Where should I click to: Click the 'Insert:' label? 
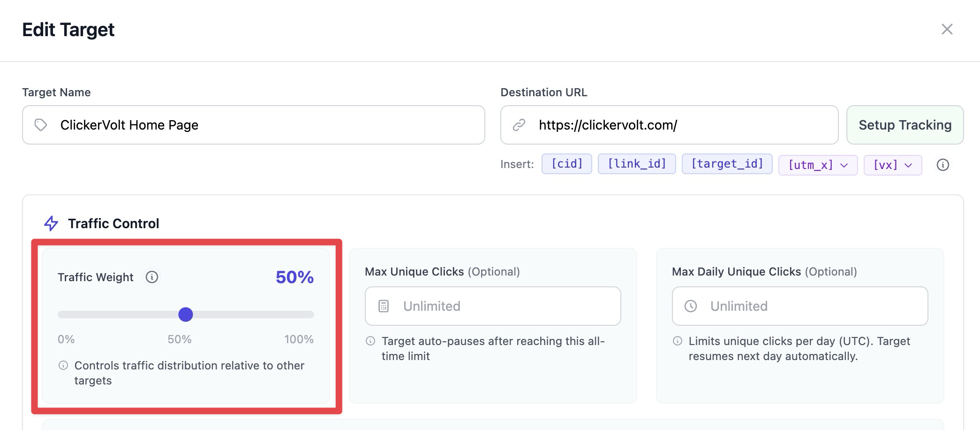(x=517, y=164)
